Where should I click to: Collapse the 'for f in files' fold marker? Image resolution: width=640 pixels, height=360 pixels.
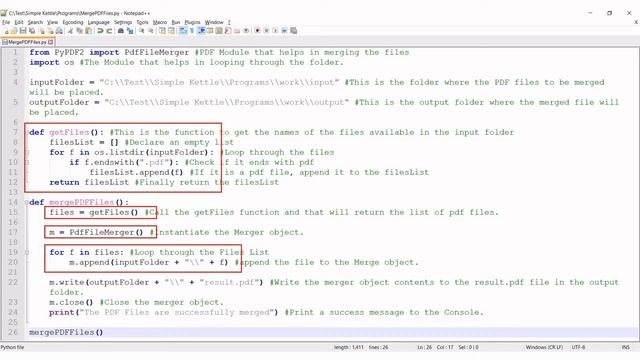(x=27, y=252)
